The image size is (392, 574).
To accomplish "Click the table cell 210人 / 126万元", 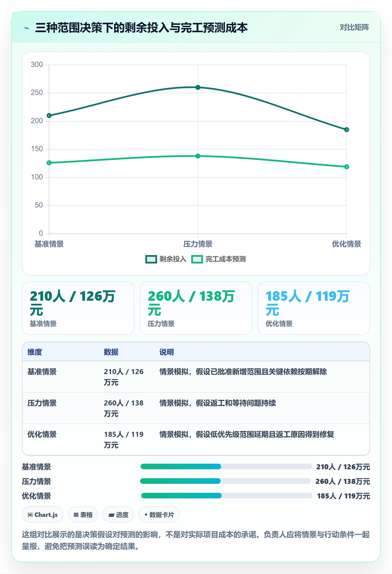I will [123, 377].
